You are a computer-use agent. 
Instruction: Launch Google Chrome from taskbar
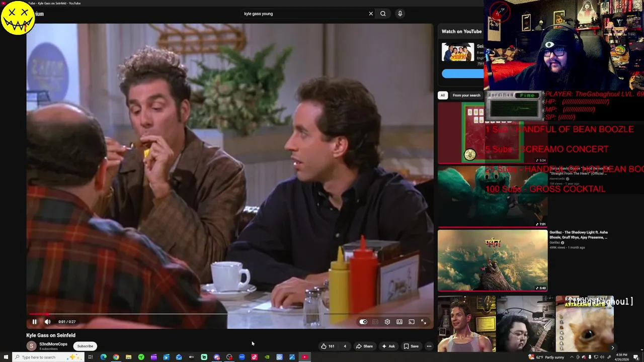pyautogui.click(x=116, y=357)
